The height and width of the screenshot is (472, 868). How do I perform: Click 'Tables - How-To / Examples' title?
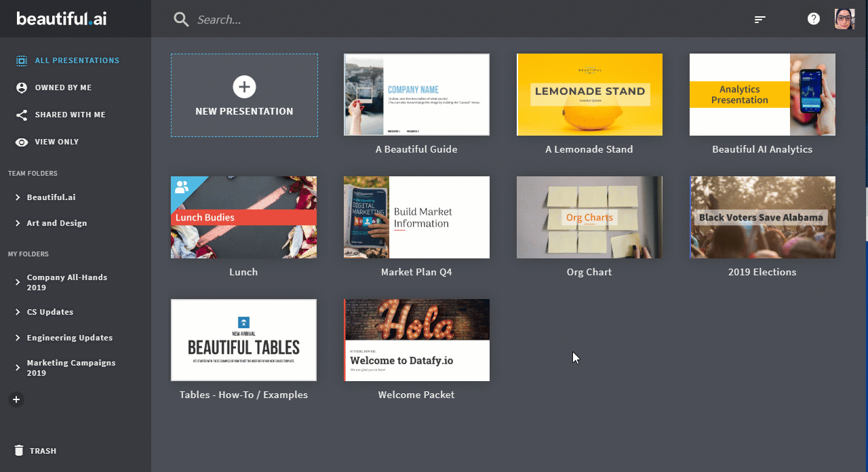coord(243,395)
